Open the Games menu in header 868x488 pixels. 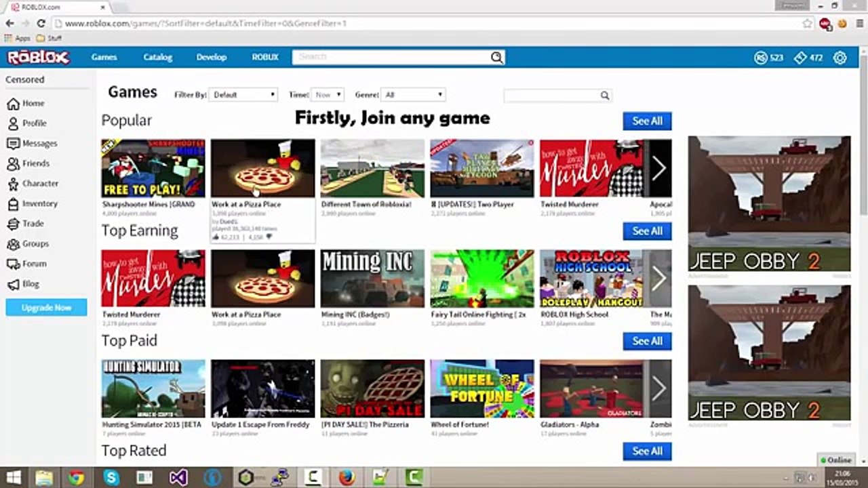[x=104, y=58]
